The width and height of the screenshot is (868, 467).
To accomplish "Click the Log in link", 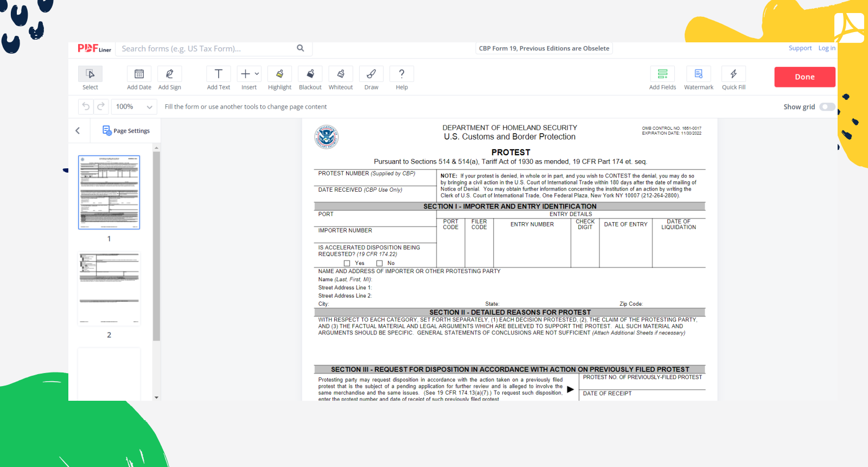I will tap(827, 48).
